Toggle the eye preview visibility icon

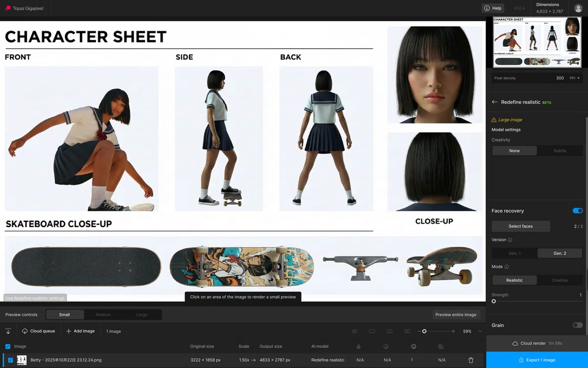354,331
